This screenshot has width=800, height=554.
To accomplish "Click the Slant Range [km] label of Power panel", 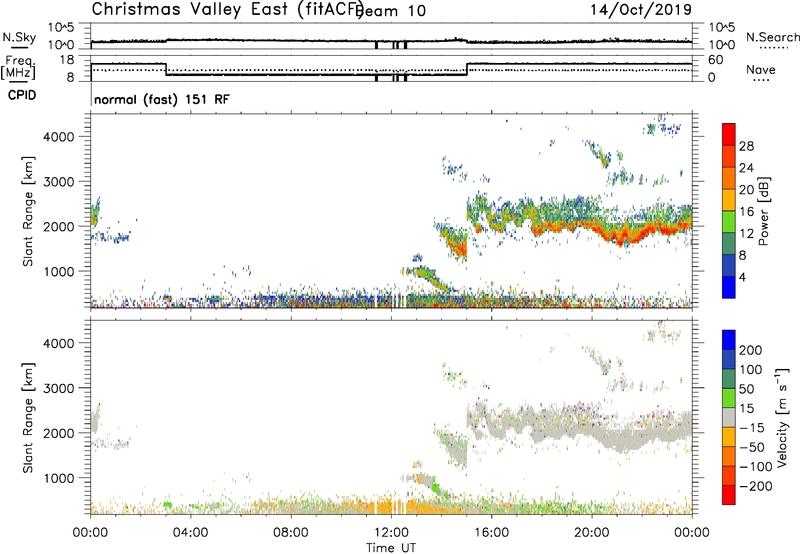I will (28, 212).
